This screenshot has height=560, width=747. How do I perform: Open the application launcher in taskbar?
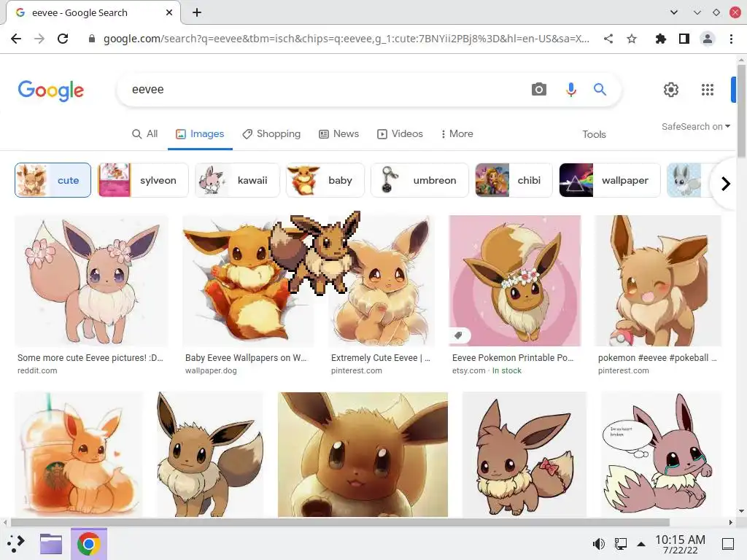coord(16,543)
